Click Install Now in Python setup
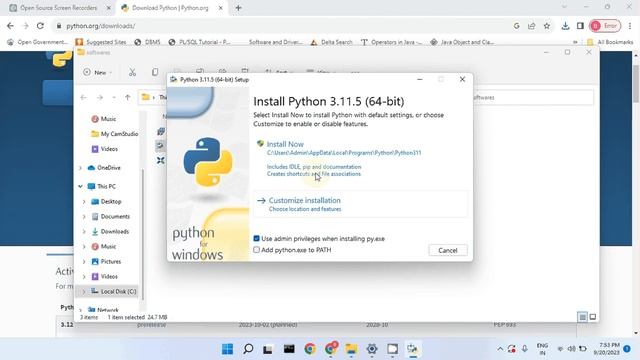The width and height of the screenshot is (640, 360). point(285,144)
